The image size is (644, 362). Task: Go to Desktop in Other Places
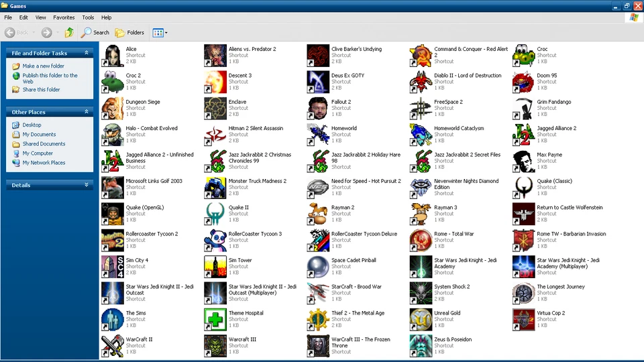pos(32,125)
